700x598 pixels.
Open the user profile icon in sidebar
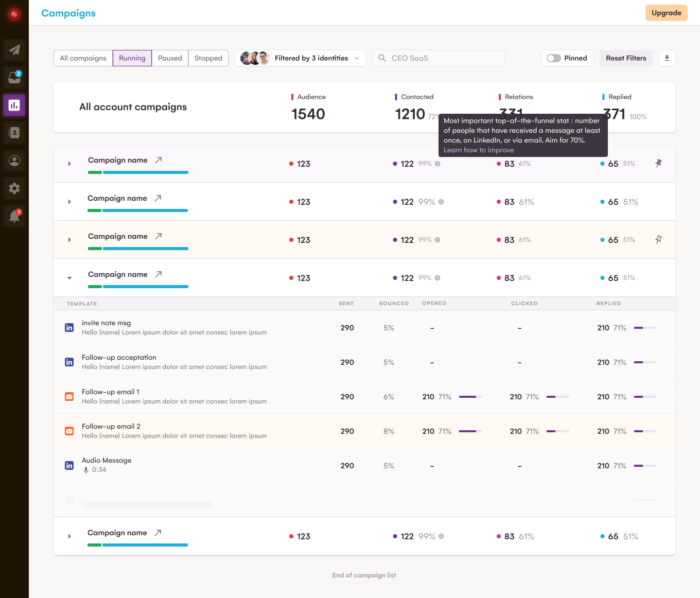pos(14,161)
